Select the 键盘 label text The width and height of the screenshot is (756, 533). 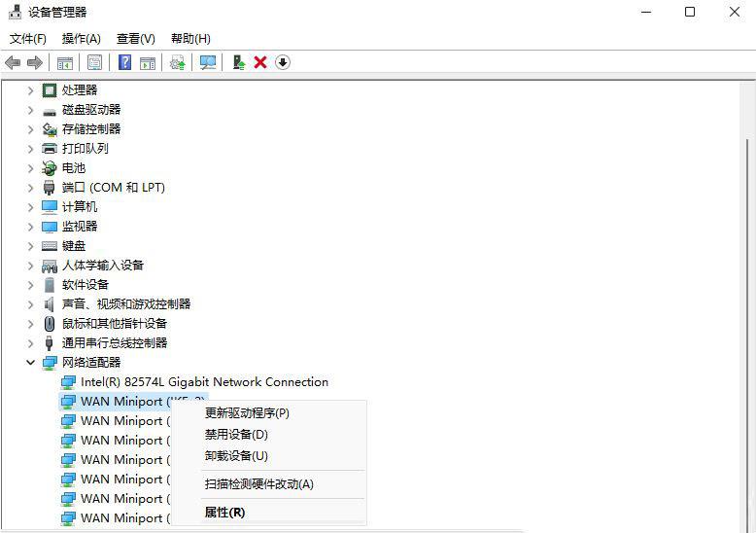tap(74, 246)
